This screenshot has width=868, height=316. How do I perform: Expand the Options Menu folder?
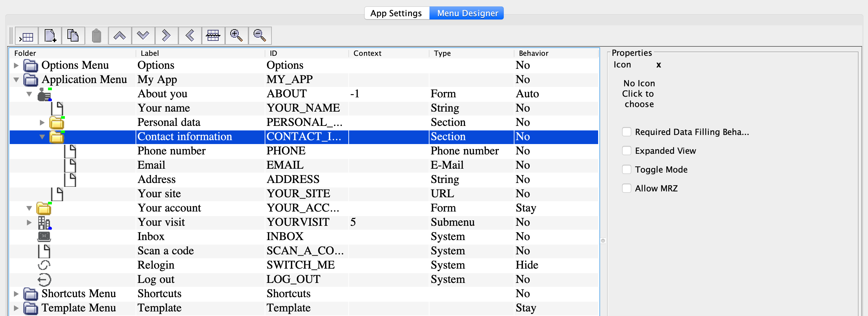16,65
